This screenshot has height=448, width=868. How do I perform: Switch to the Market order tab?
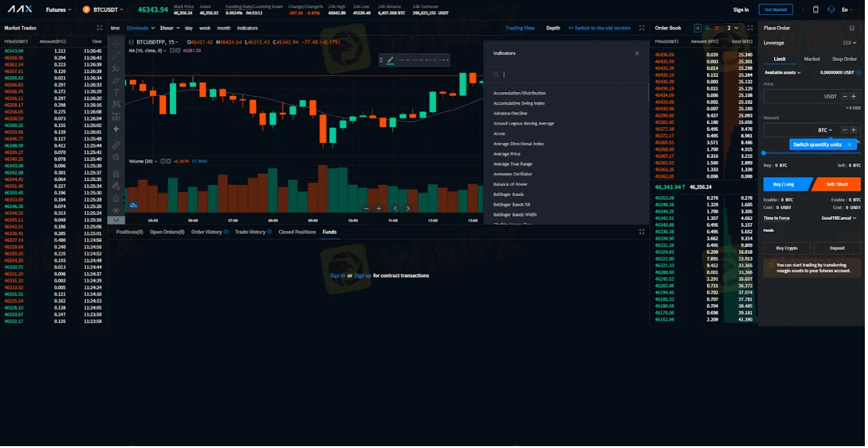pyautogui.click(x=812, y=59)
